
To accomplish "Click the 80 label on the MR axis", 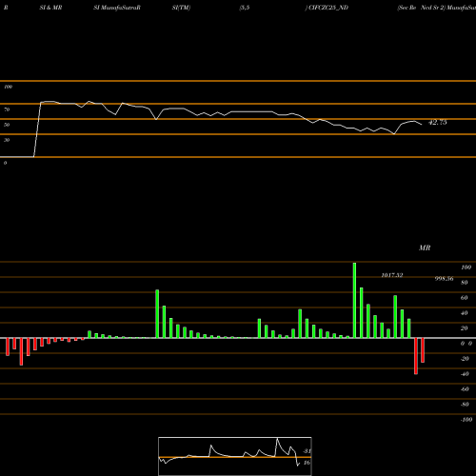I will pos(465,283).
